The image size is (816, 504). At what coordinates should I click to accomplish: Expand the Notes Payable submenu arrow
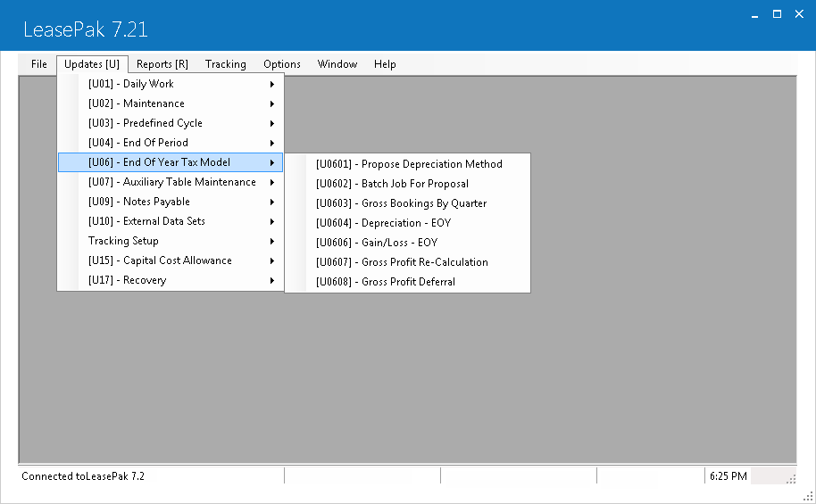pos(272,202)
